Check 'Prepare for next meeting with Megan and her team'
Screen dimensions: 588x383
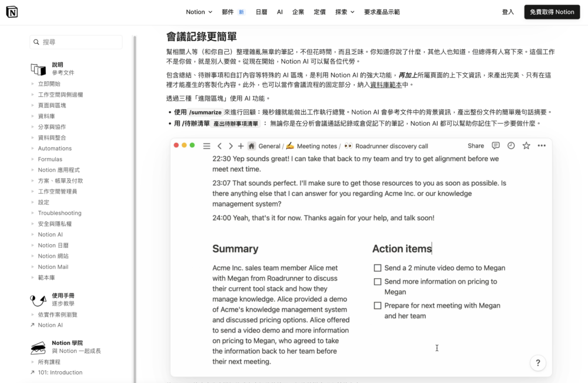pos(377,305)
